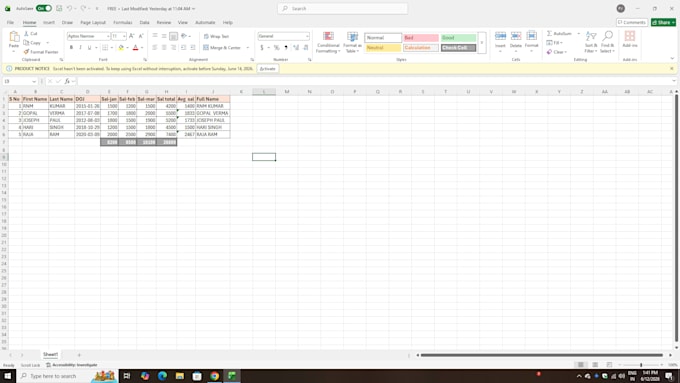The height and width of the screenshot is (383, 680).
Task: Open the Comments button
Action: click(632, 22)
